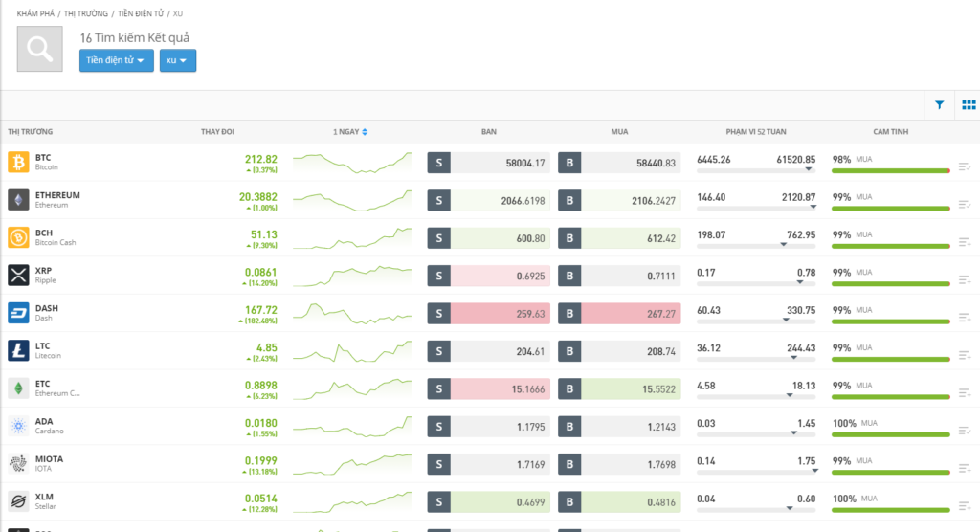Open the filter funnel icon
The width and height of the screenshot is (980, 532).
939,105
